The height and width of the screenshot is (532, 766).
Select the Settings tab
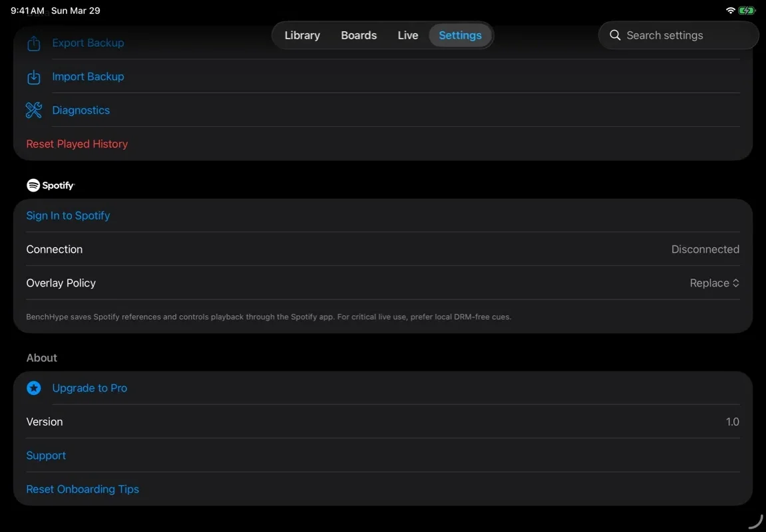point(460,35)
